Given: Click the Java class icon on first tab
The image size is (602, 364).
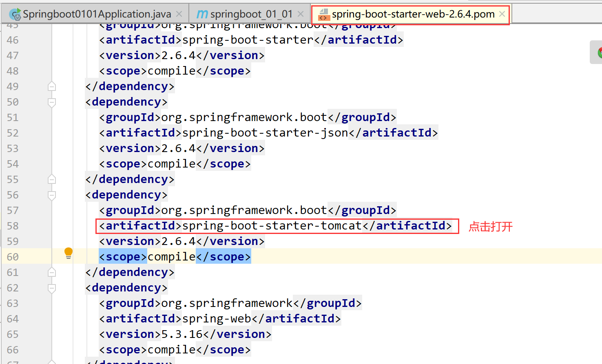Looking at the screenshot, I should tap(15, 15).
